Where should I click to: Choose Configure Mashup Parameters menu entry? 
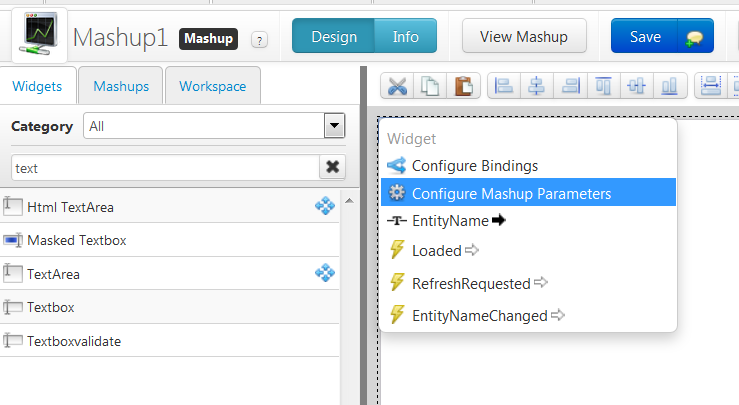click(528, 192)
